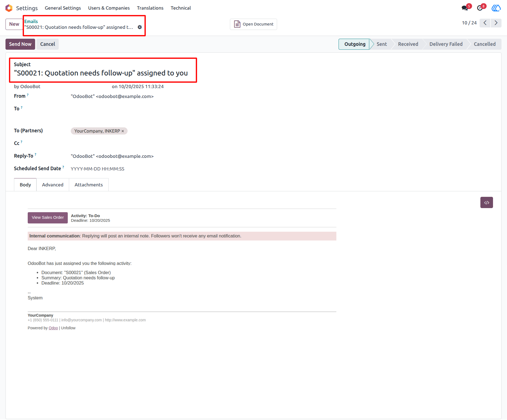This screenshot has height=420, width=507.
Task: Show help tooltip for Cc field
Action: pos(21,142)
